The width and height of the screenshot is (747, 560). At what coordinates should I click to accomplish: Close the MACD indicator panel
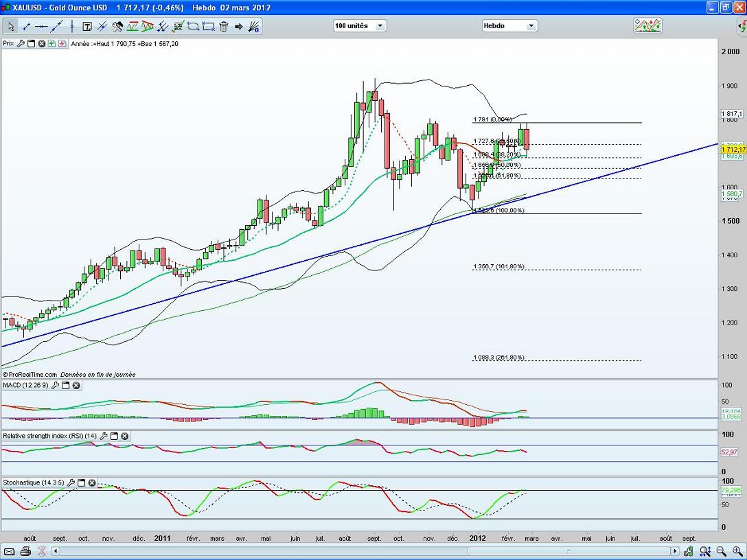pyautogui.click(x=76, y=386)
